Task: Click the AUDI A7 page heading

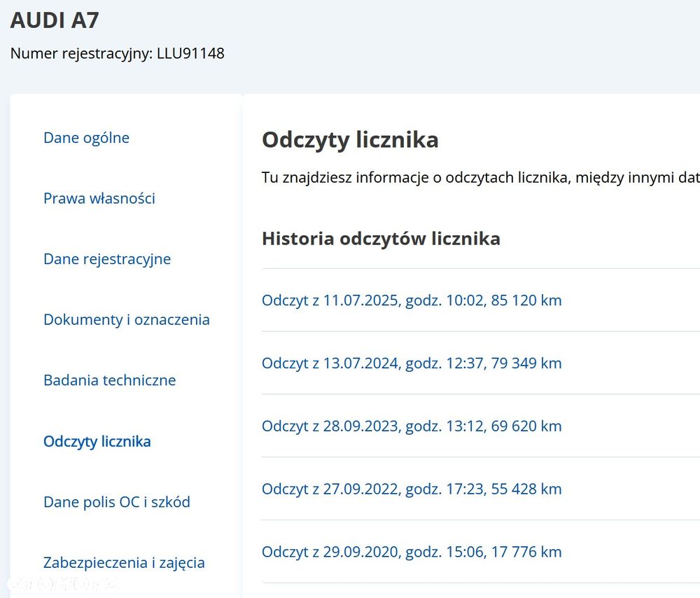Action: (x=55, y=20)
